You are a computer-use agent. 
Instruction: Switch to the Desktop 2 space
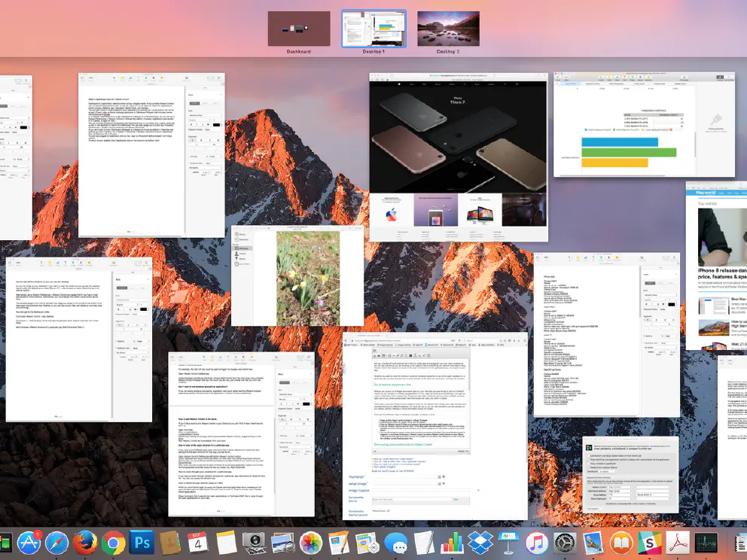448,29
